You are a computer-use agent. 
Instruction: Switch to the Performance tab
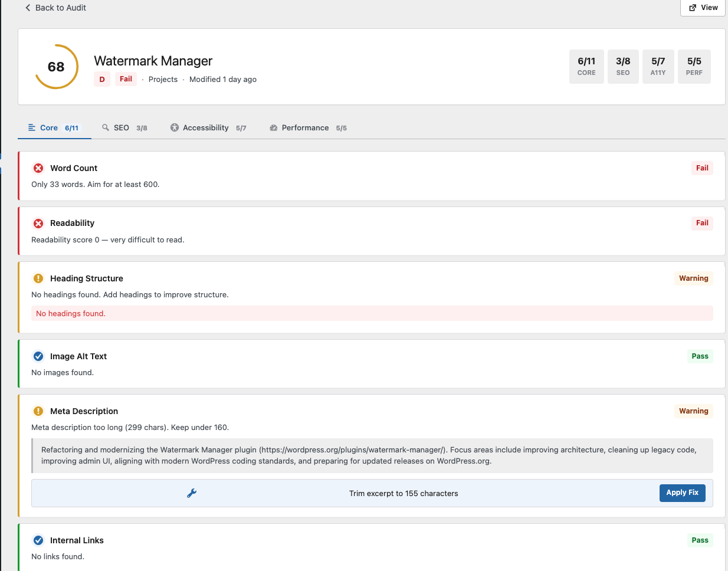click(x=308, y=127)
